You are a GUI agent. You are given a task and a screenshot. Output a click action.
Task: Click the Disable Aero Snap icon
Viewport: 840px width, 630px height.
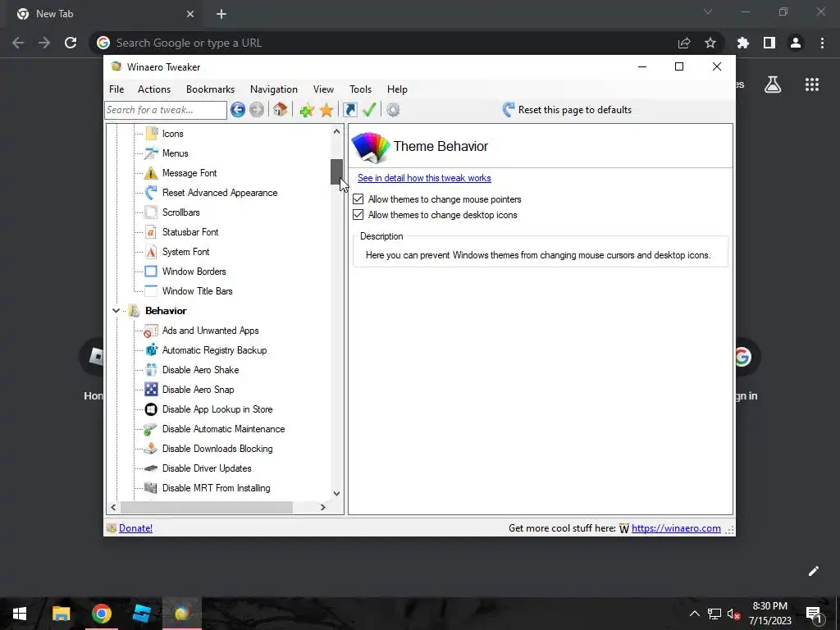point(152,390)
